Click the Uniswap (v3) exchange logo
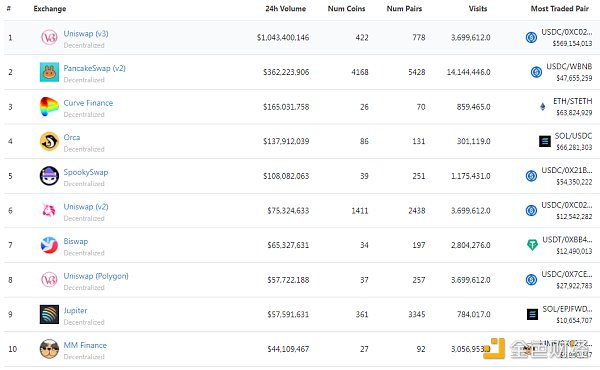This screenshot has width=600, height=370. (x=49, y=37)
